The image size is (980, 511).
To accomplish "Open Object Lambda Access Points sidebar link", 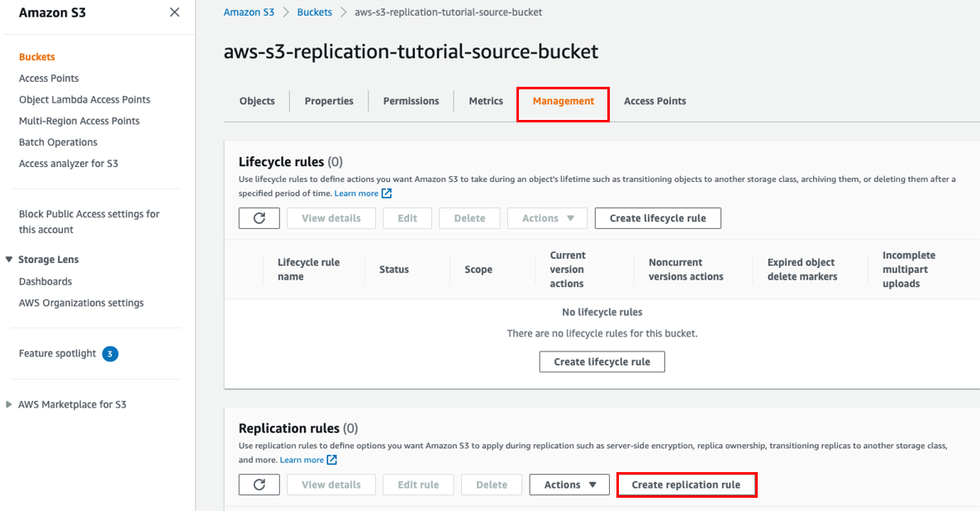I will (x=84, y=99).
